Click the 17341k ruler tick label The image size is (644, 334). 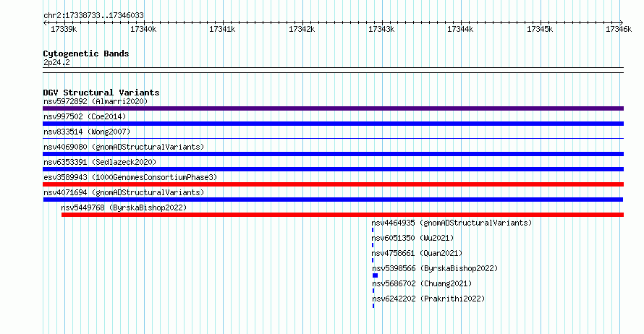222,29
